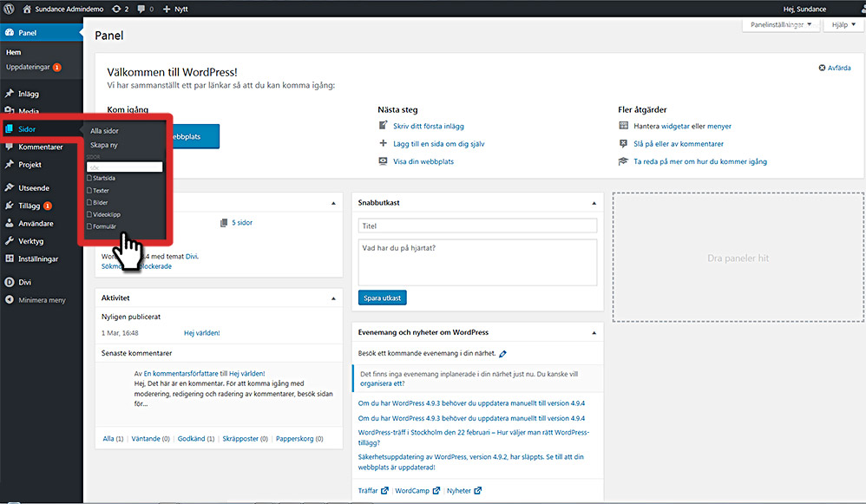
Task: Open Kommentarer via its speech bubble icon
Action: coord(10,147)
